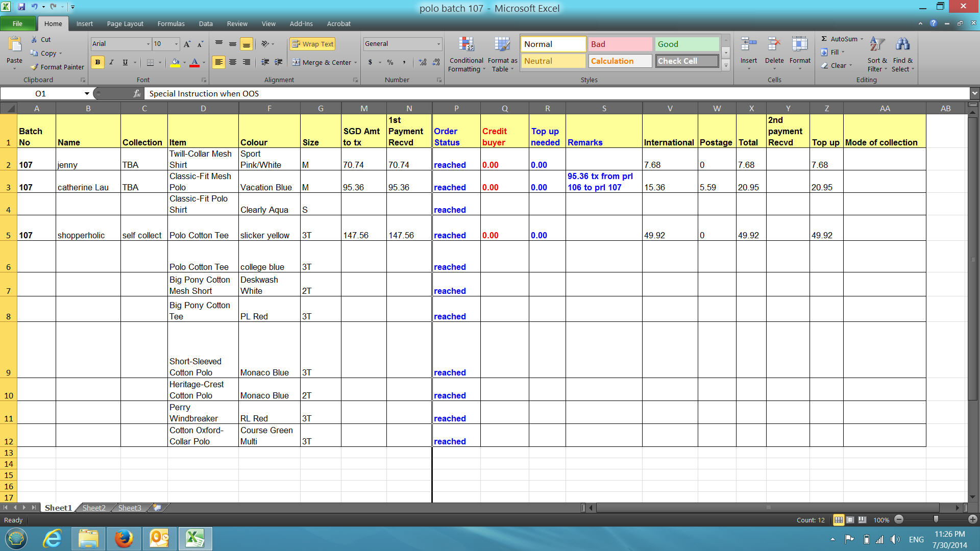This screenshot has width=980, height=551.
Task: Decrease font size with Shrink Font icon
Action: pyautogui.click(x=200, y=44)
